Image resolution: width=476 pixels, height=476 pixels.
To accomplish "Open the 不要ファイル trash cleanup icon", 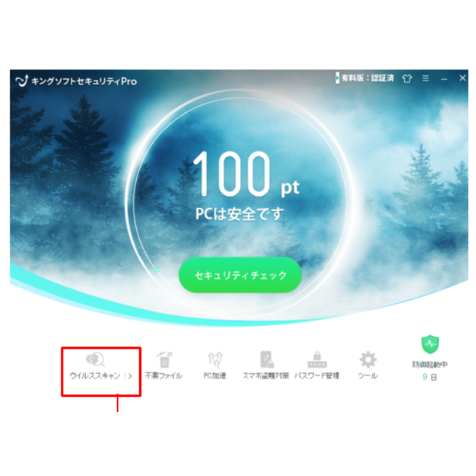I will pyautogui.click(x=164, y=360).
